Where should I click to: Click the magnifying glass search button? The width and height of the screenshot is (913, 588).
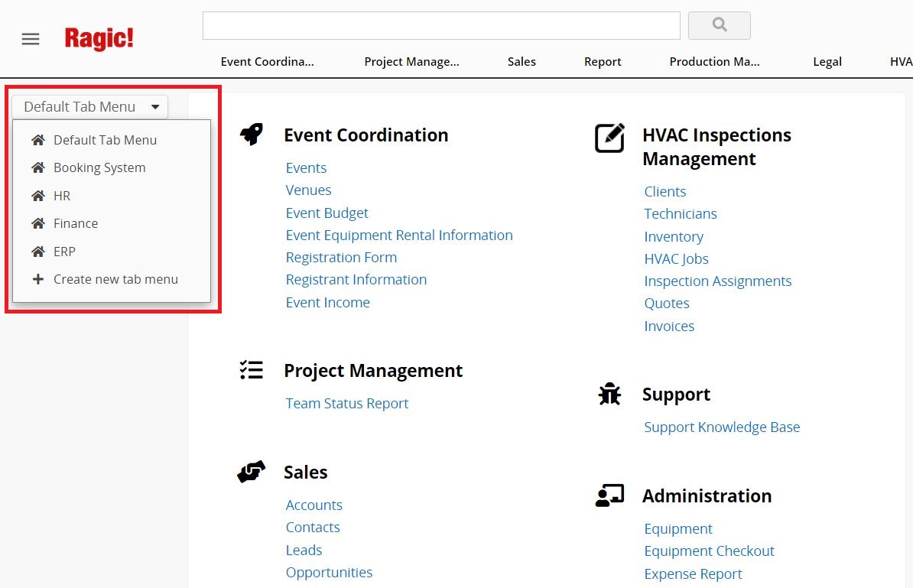(x=719, y=25)
